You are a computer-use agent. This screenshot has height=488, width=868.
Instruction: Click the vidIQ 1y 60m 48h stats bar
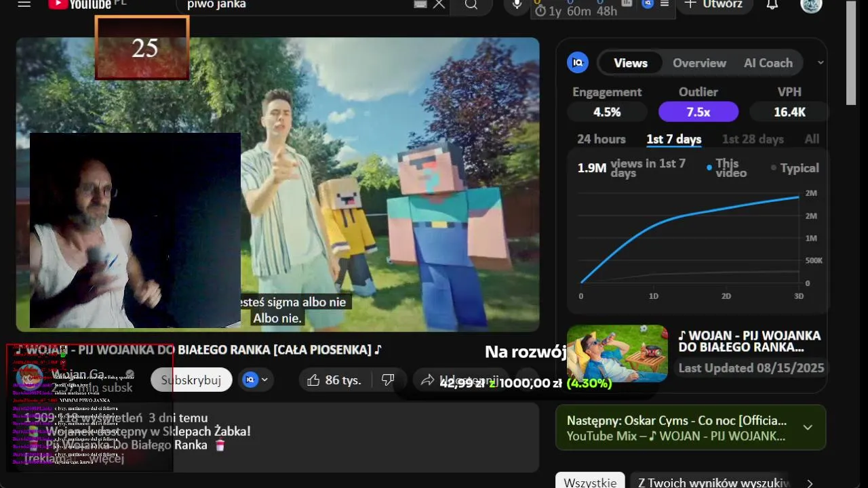click(603, 9)
